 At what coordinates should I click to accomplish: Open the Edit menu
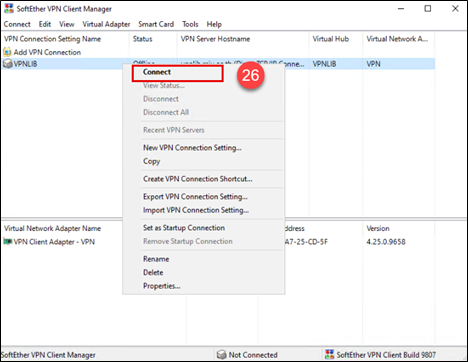click(x=45, y=24)
